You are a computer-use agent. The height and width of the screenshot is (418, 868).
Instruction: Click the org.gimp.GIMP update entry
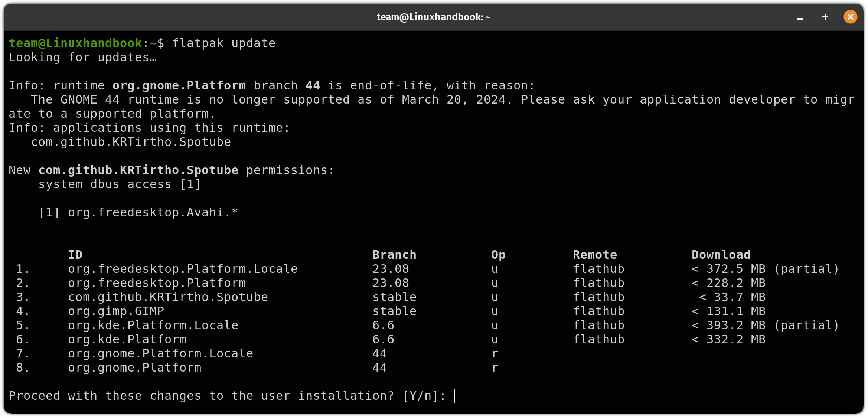coord(116,311)
